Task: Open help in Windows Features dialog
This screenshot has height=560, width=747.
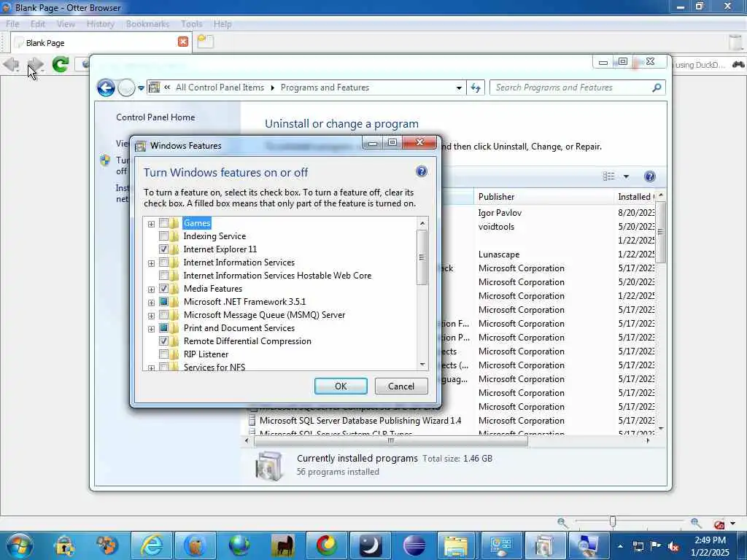Action: tap(421, 171)
